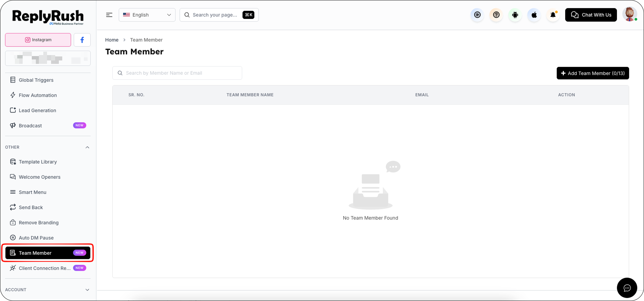The image size is (644, 301).
Task: Click the Remove Branding icon
Action: (13, 223)
